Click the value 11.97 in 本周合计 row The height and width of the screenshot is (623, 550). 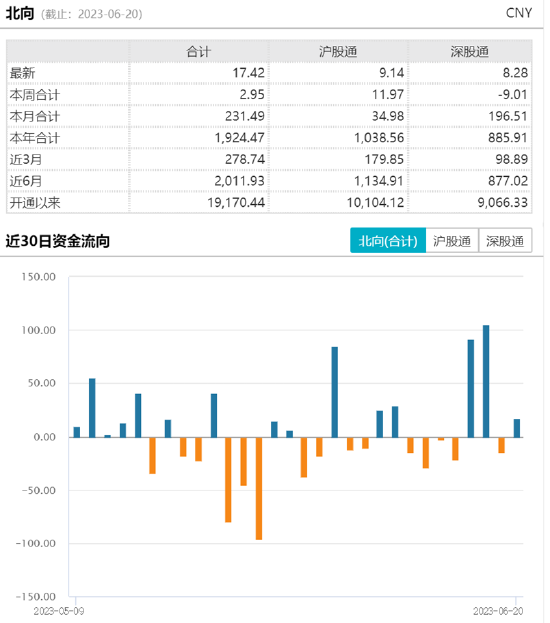[x=388, y=95]
